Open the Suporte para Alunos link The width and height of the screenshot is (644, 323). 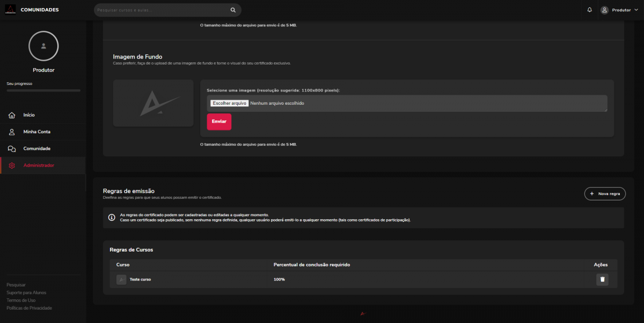pyautogui.click(x=26, y=292)
